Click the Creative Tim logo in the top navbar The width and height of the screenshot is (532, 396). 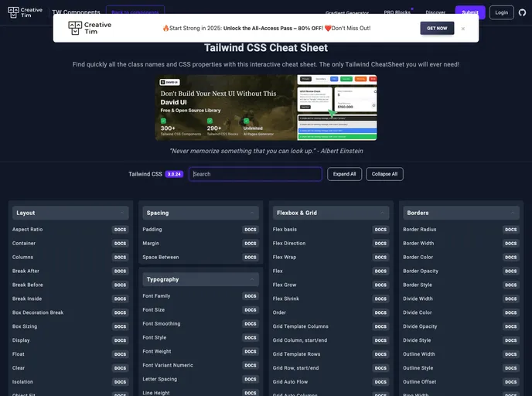tap(25, 12)
